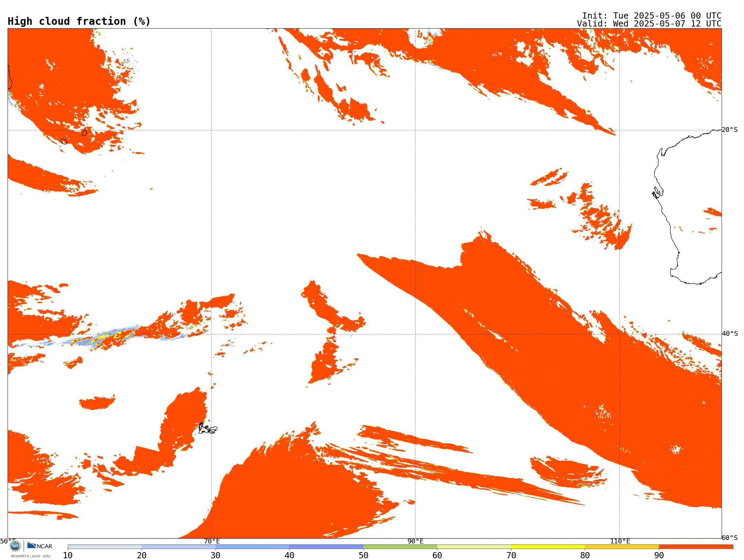The height and width of the screenshot is (560, 744).
Task: Click the above-90 orange-red colorbar segment
Action: coord(696,547)
